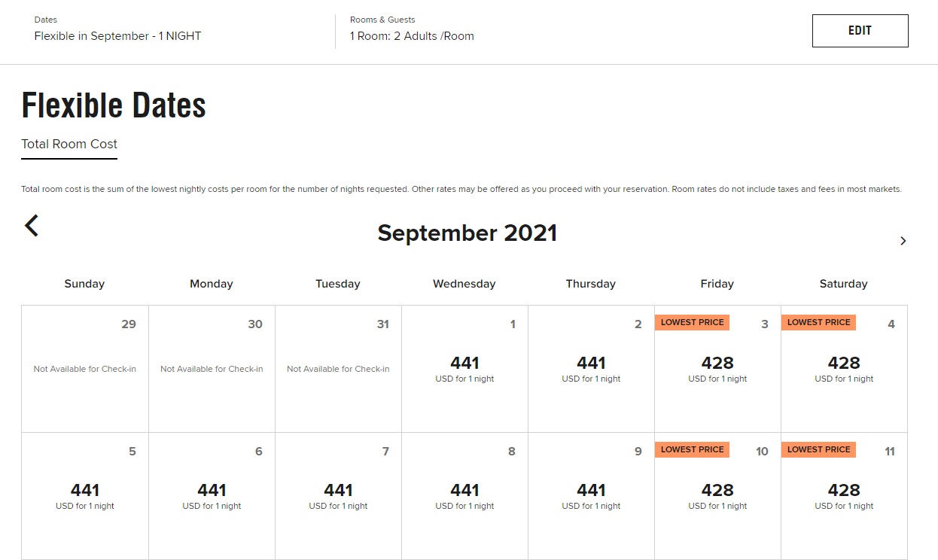Click the Lowest Price badge on September 3
Screen dimensions: 938x560
pyautogui.click(x=692, y=322)
